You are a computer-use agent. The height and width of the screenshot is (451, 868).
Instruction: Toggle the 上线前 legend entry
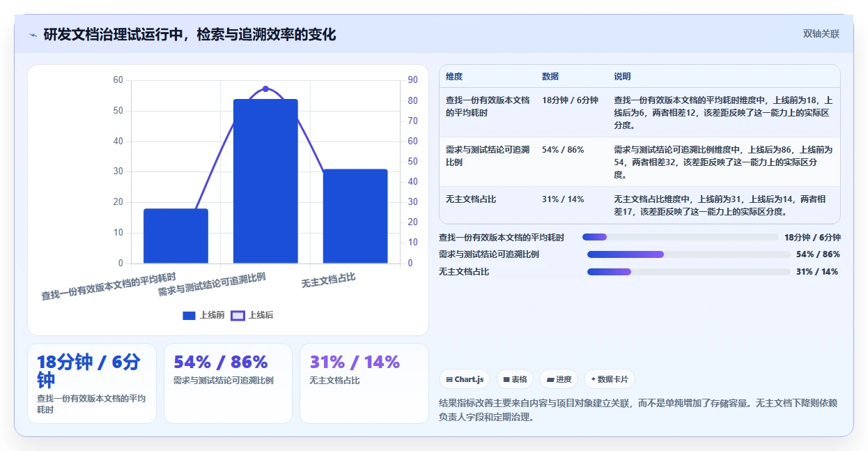[x=203, y=315]
